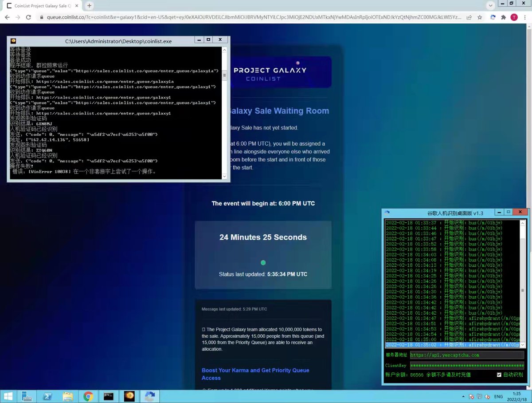Expand Chrome's tab search chevron
This screenshot has width=532, height=403.
(490, 5)
